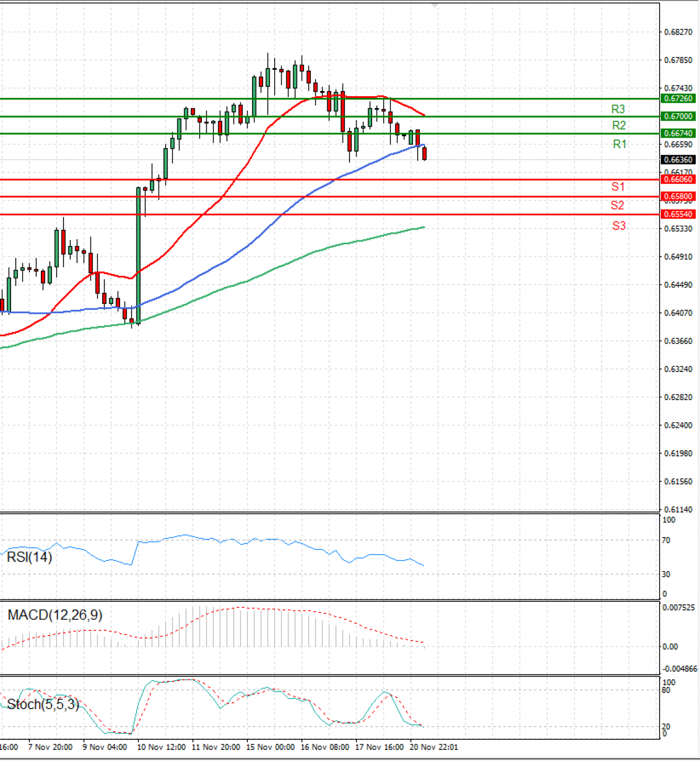Select the 0.65540 red price tag
The height and width of the screenshot is (761, 700).
tap(678, 214)
